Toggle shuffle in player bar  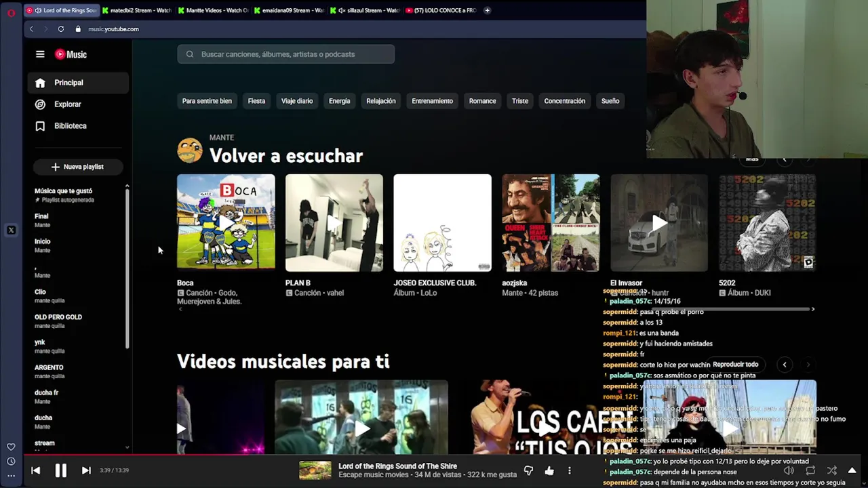832,470
